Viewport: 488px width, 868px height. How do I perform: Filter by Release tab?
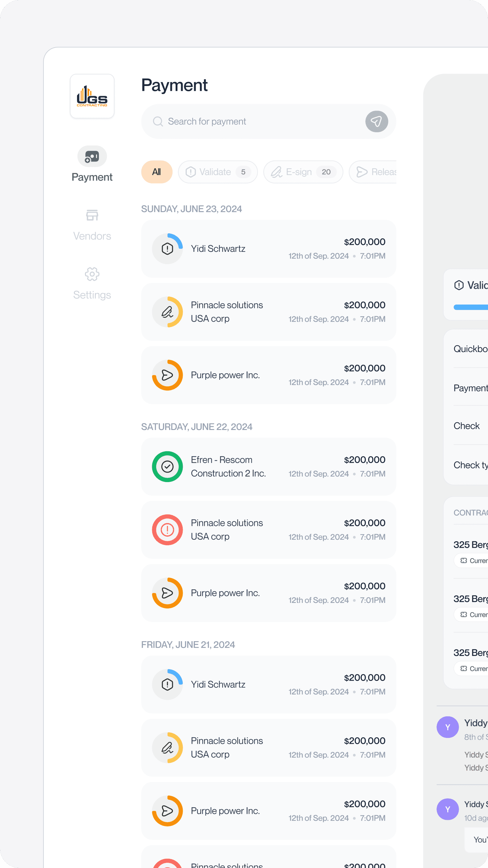372,172
